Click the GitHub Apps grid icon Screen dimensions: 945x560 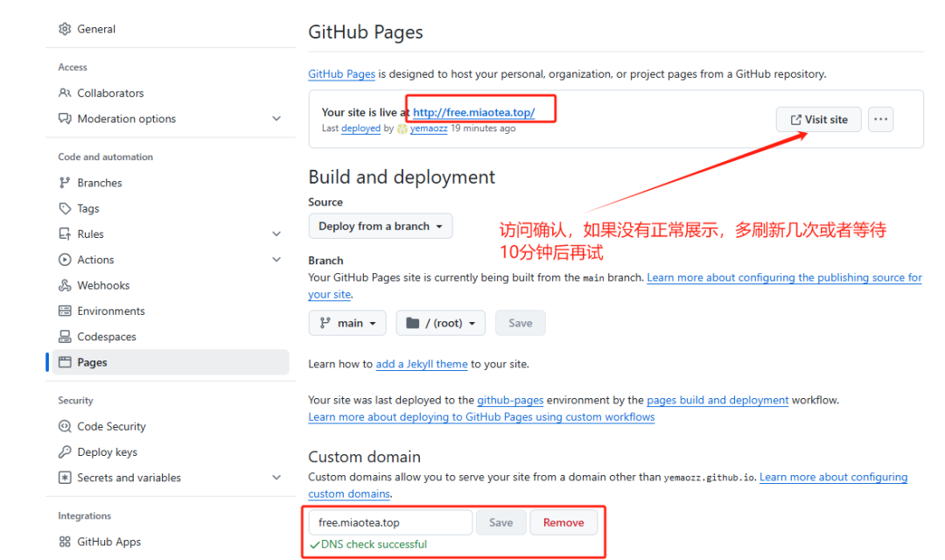click(x=65, y=542)
